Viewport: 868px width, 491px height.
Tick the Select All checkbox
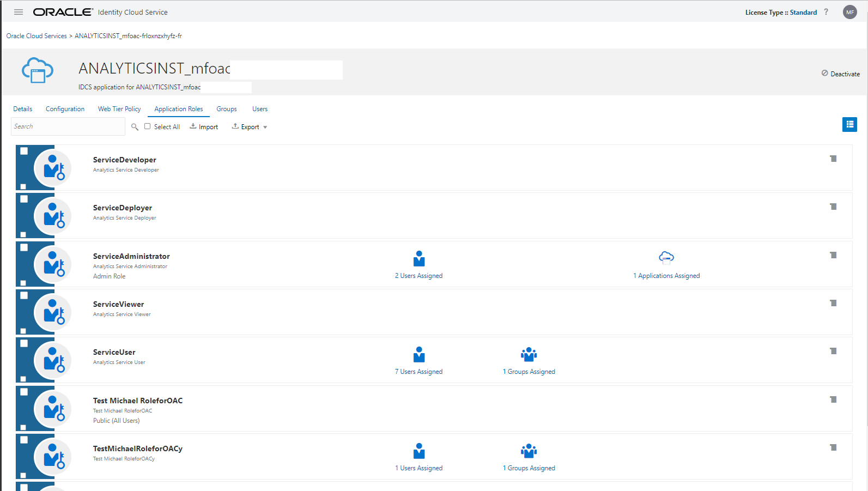tap(147, 126)
